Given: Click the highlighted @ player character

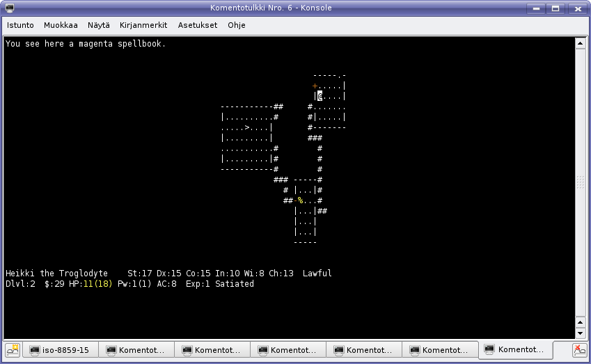Looking at the screenshot, I should (320, 97).
